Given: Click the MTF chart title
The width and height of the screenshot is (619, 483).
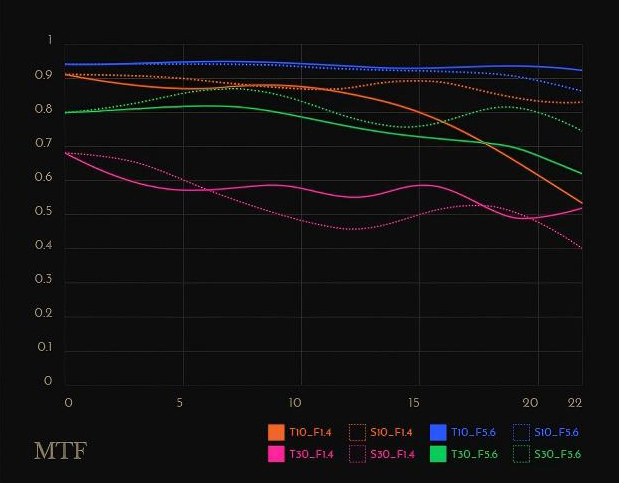Looking at the screenshot, I should coord(60,451).
